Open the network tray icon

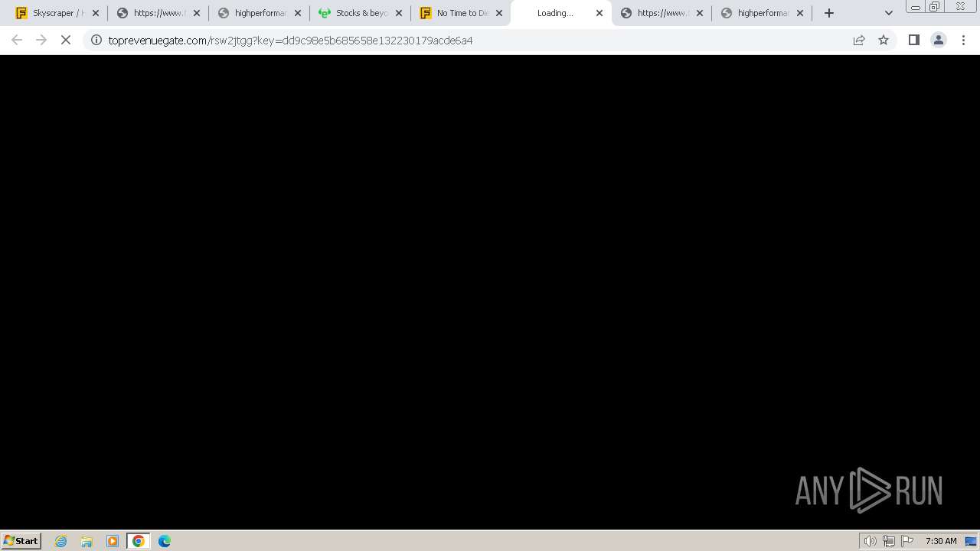888,541
